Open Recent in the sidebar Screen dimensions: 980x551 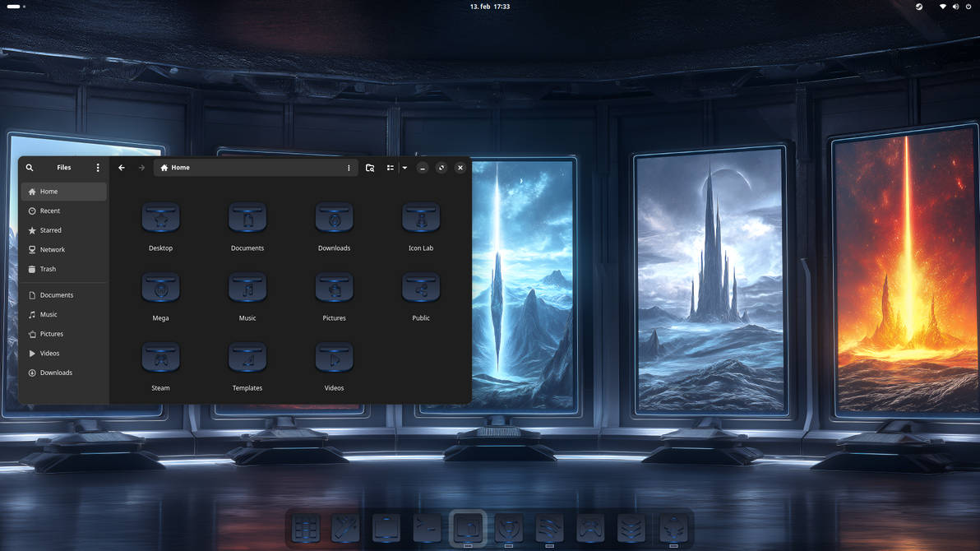point(64,211)
